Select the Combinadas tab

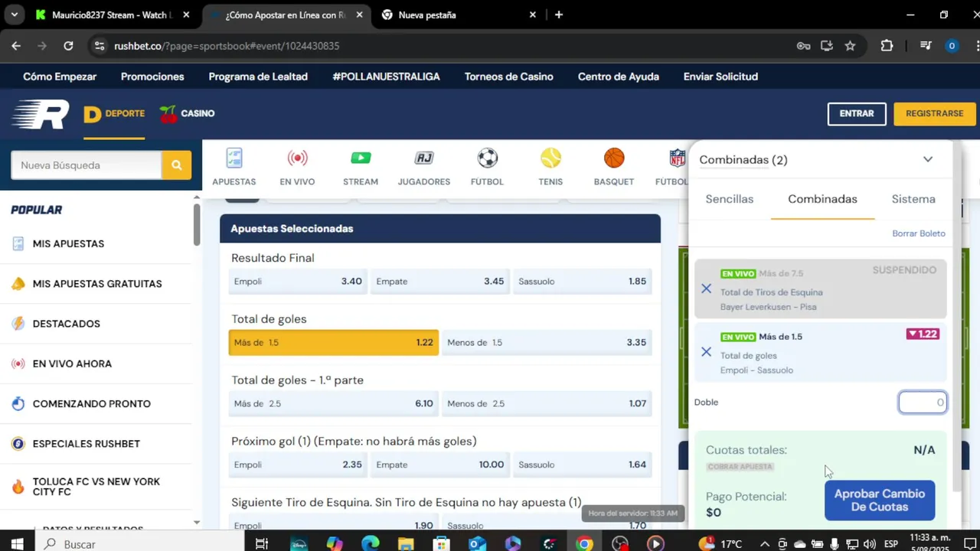822,199
